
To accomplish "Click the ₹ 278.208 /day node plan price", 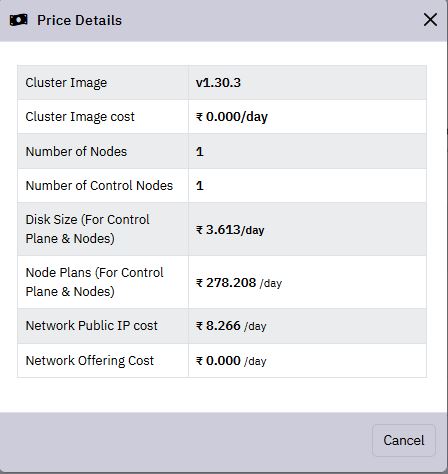I will coord(239,283).
